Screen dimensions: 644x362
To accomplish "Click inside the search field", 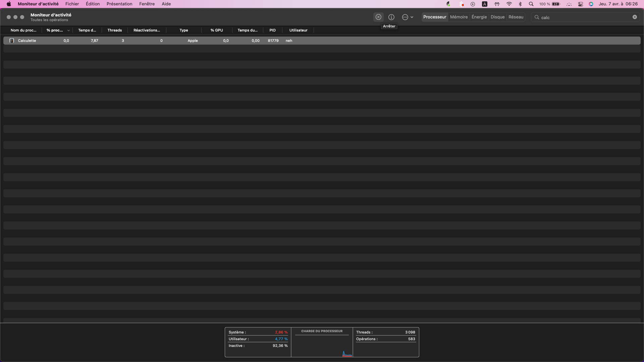I will [x=577, y=17].
